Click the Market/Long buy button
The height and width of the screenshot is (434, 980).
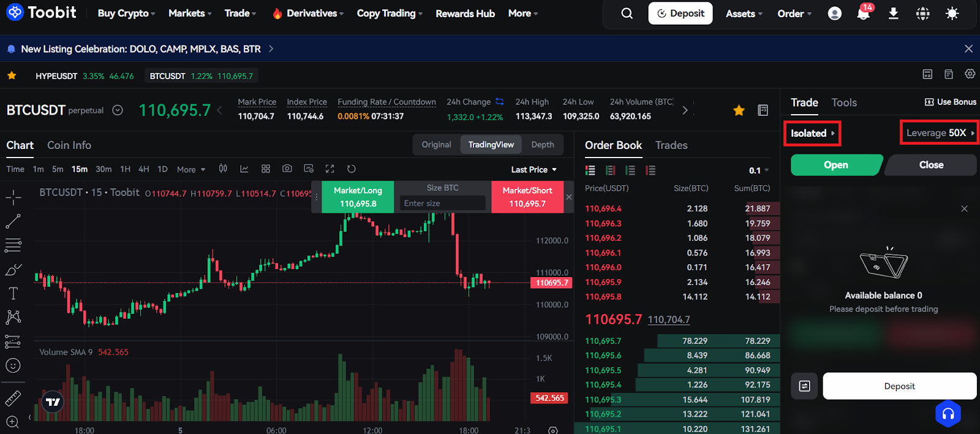[358, 197]
